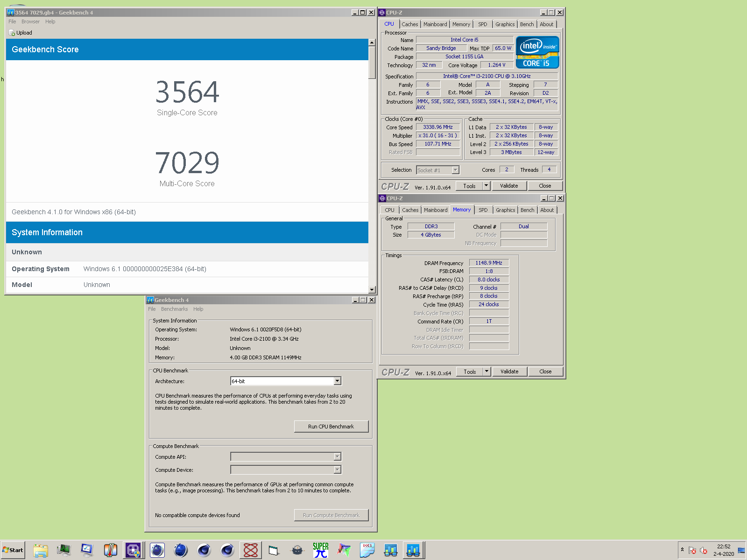This screenshot has height=560, width=747.
Task: Open the thermometer temperature tool taskbar icon
Action: 111,550
